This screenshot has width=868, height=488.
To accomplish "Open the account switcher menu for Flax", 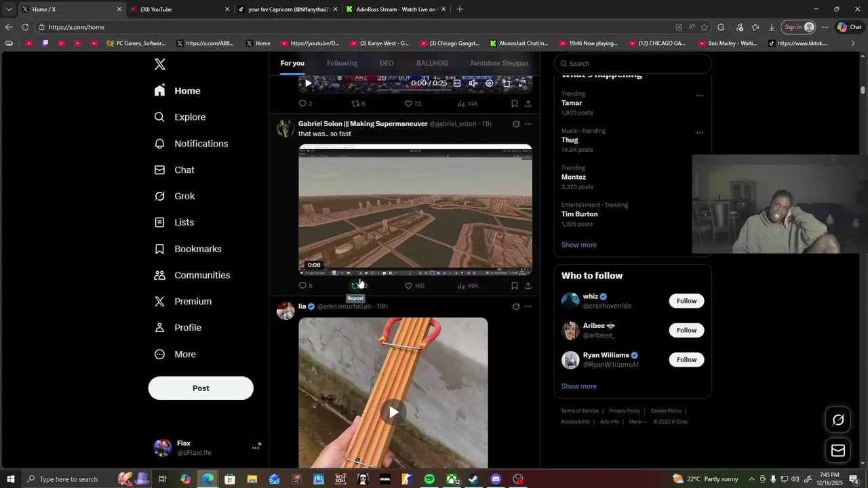I will tap(256, 447).
